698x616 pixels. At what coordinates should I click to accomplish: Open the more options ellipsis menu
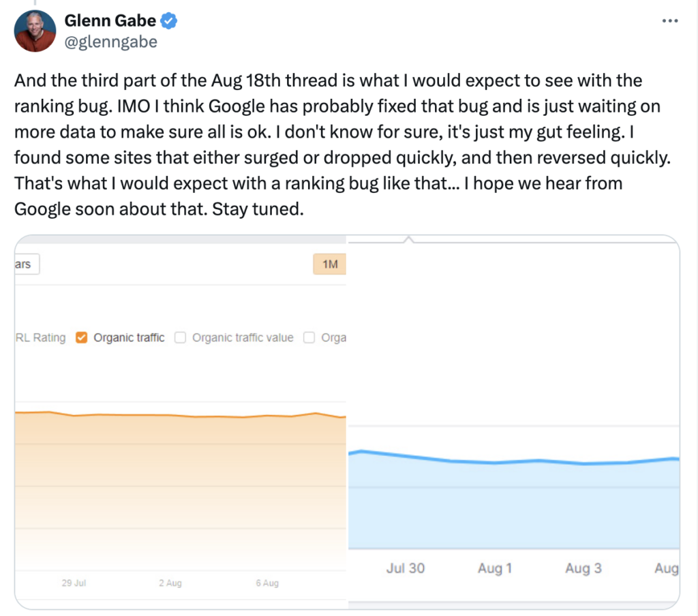[x=671, y=21]
